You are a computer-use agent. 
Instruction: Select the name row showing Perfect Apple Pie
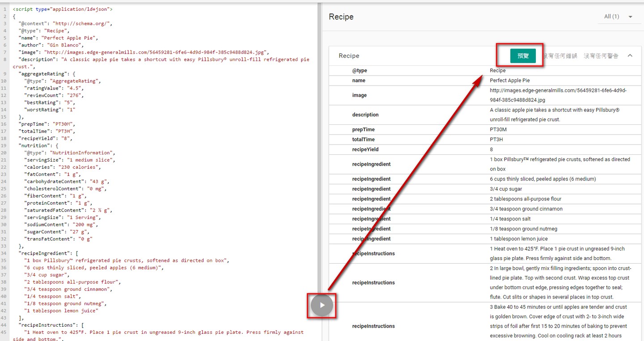tap(485, 81)
